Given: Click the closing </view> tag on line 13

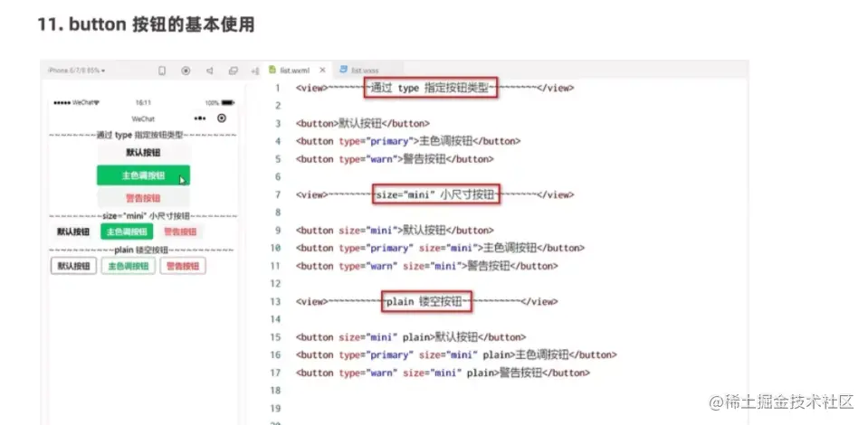Looking at the screenshot, I should pos(539,302).
